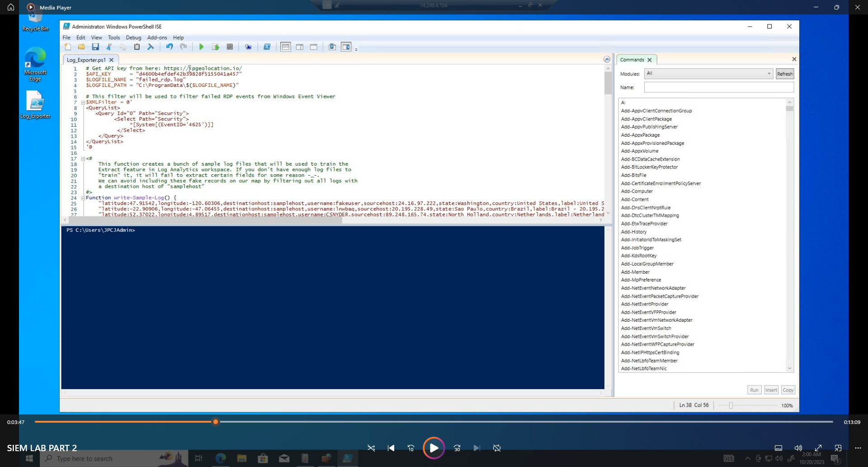The image size is (868, 467).
Task: Select Add-LocalGroupMember in the commands list
Action: [x=647, y=264]
